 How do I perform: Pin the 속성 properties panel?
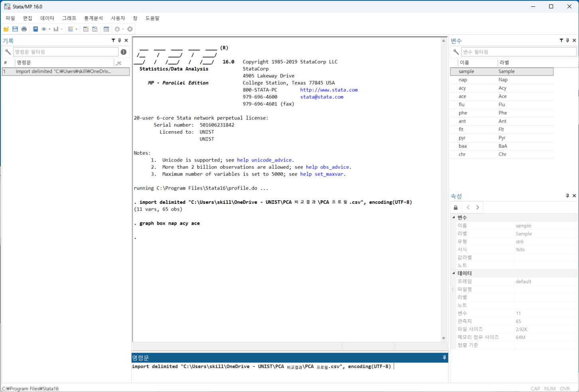pos(568,195)
